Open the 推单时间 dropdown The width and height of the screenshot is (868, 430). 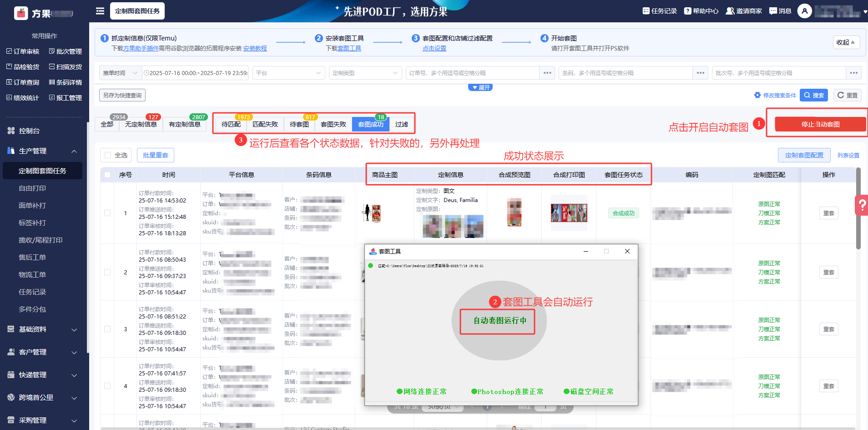coord(120,73)
